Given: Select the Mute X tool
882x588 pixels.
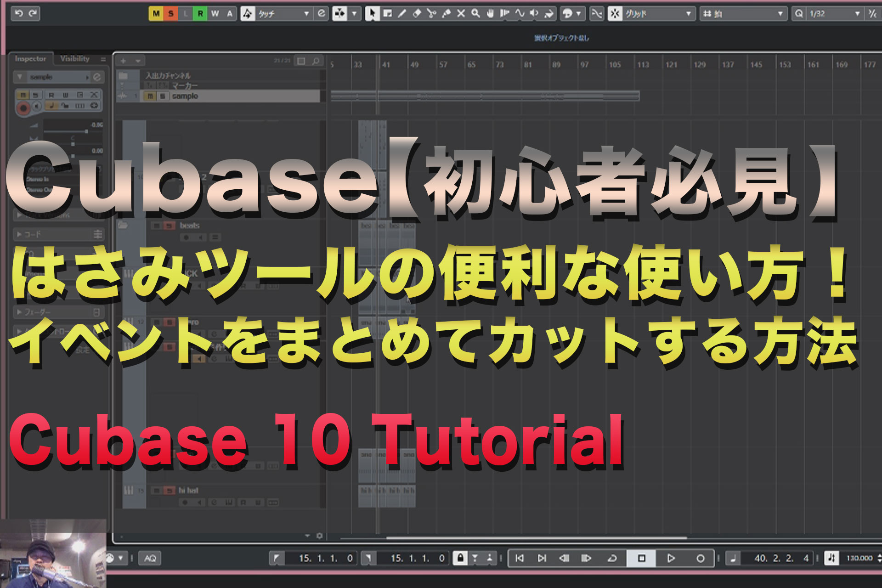Looking at the screenshot, I should 461,14.
